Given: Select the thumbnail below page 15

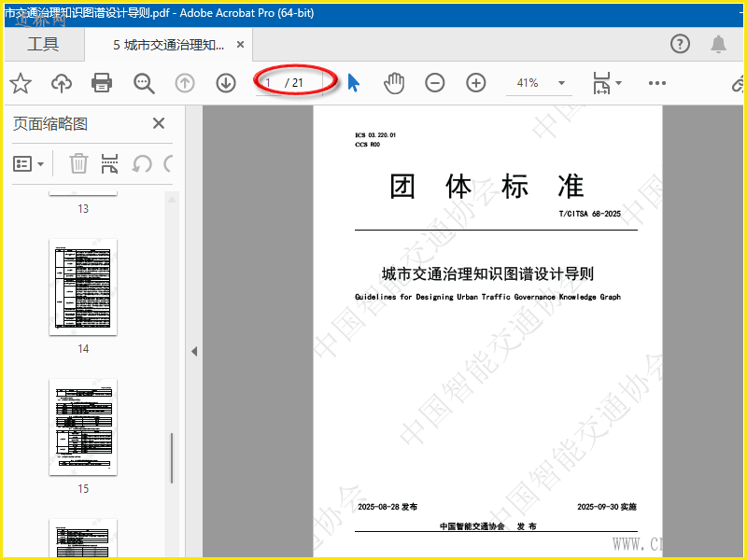Looking at the screenshot, I should pyautogui.click(x=83, y=539).
